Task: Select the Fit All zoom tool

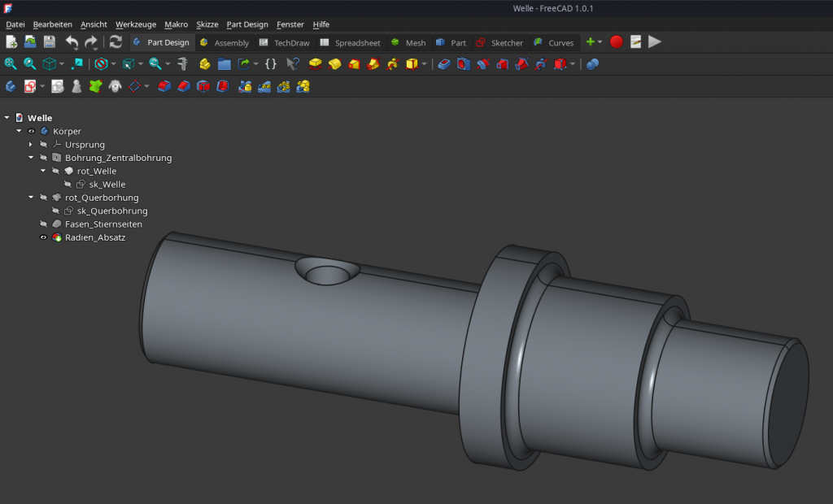Action: [11, 63]
